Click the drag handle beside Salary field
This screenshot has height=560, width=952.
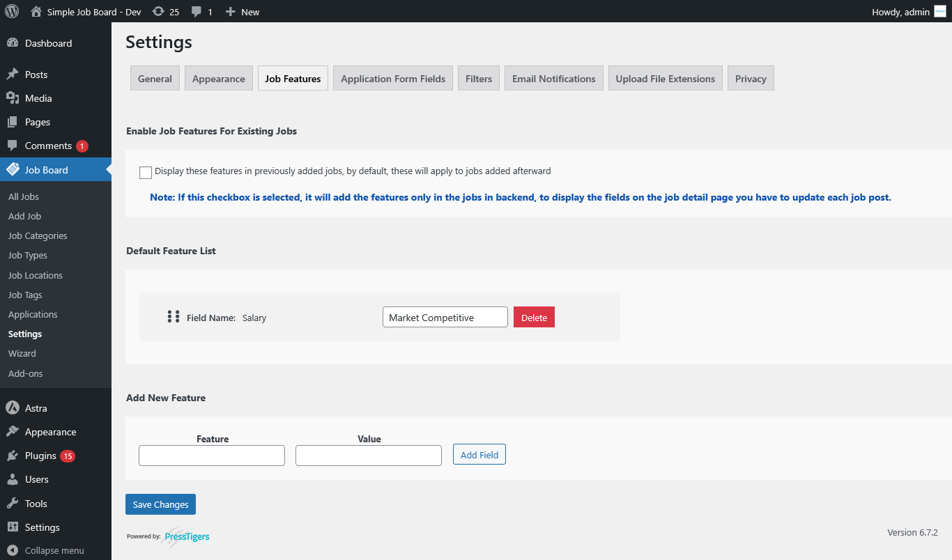point(174,317)
